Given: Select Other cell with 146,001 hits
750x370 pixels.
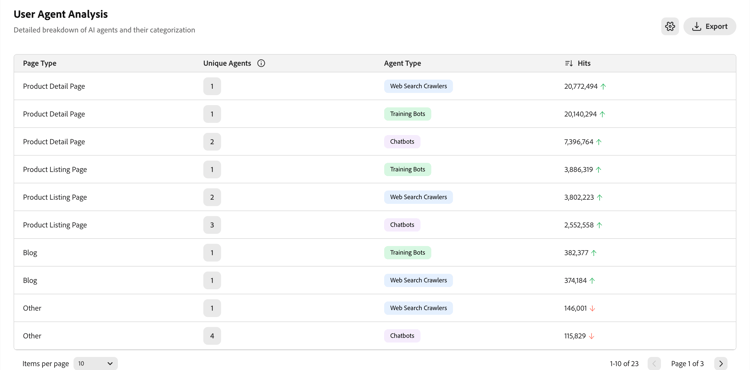Looking at the screenshot, I should click(32, 308).
